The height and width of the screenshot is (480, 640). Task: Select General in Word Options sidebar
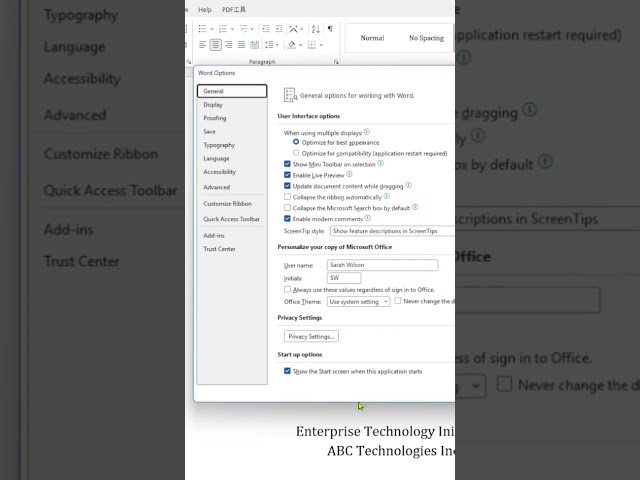pos(232,91)
